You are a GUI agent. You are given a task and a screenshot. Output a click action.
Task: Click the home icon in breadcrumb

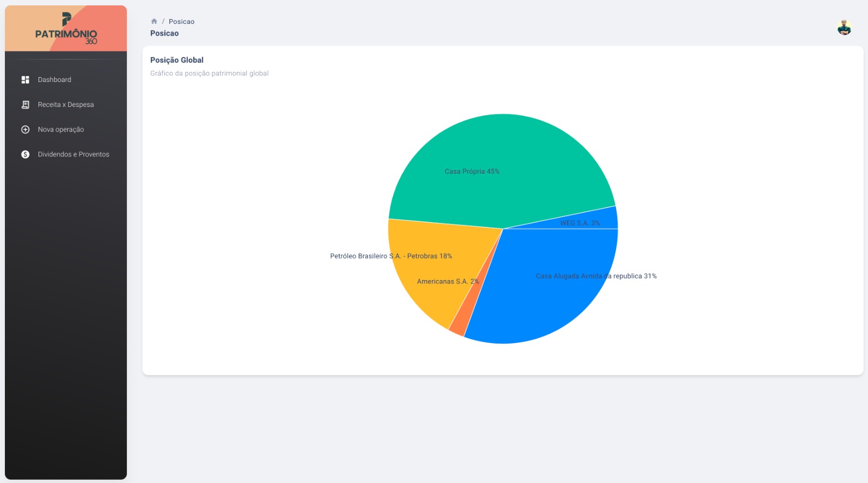pos(154,22)
